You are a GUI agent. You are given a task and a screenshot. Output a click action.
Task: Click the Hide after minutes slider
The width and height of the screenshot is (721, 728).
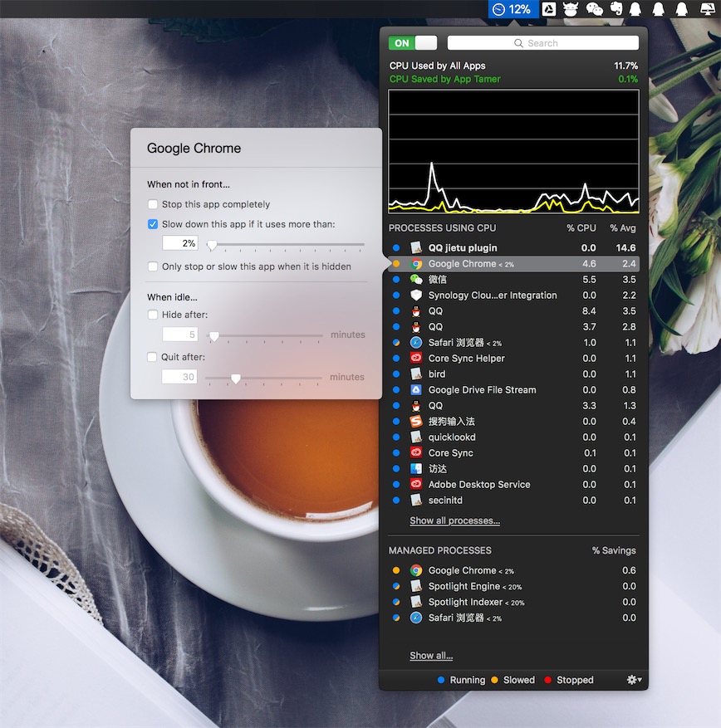pos(264,335)
